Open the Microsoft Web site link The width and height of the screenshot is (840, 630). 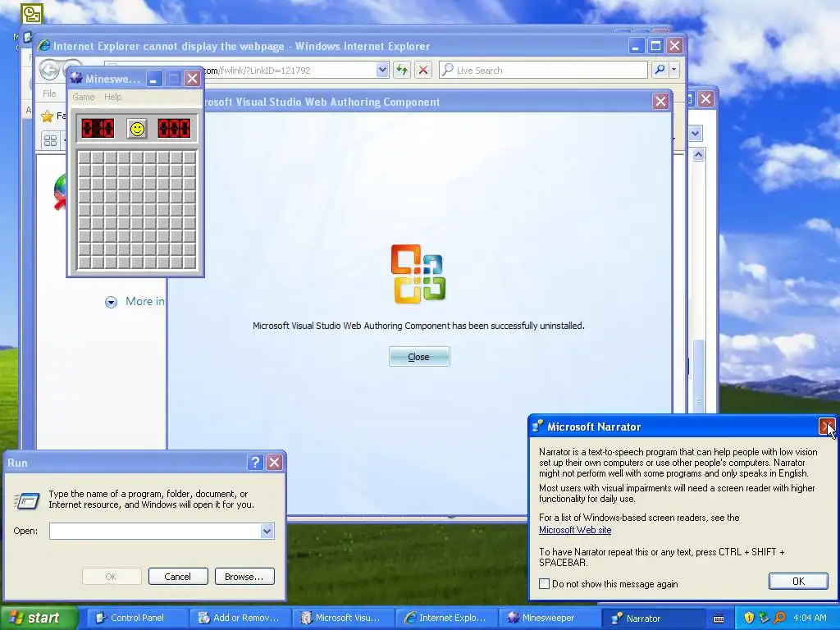pos(575,530)
